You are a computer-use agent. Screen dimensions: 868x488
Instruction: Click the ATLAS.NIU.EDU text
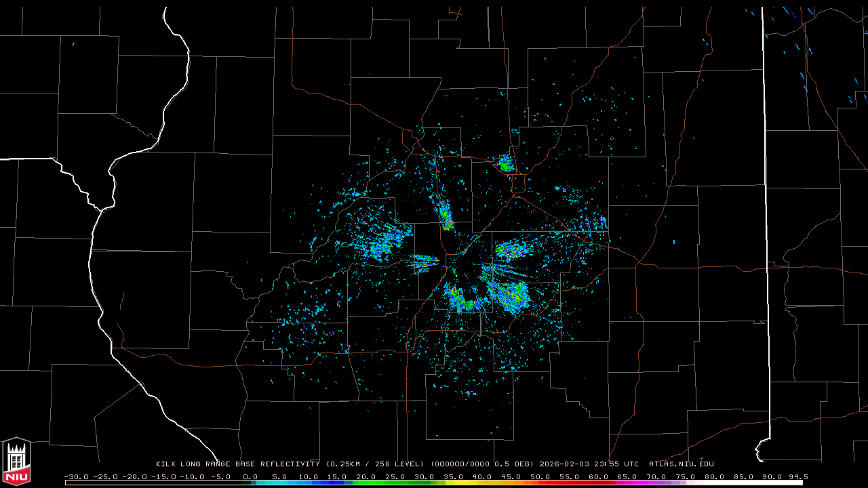682,464
